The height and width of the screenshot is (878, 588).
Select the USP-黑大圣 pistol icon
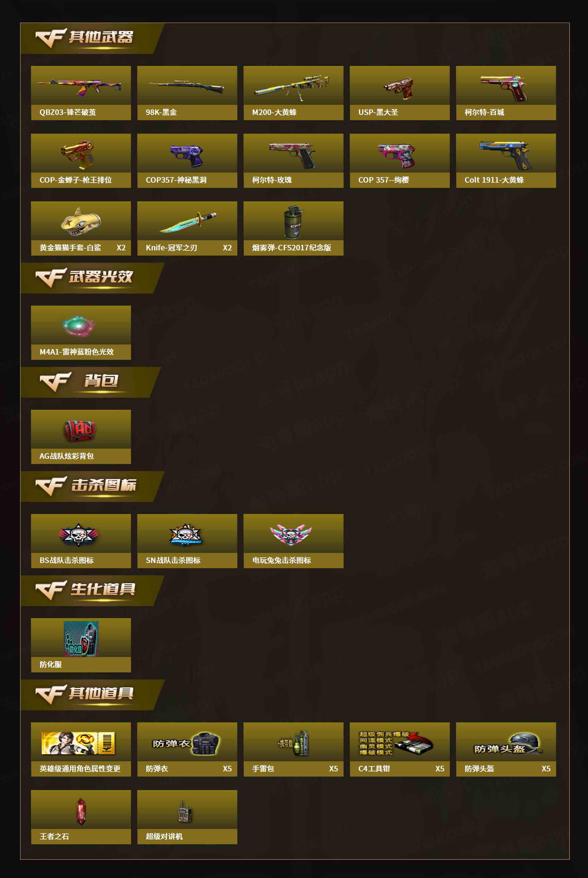point(399,88)
